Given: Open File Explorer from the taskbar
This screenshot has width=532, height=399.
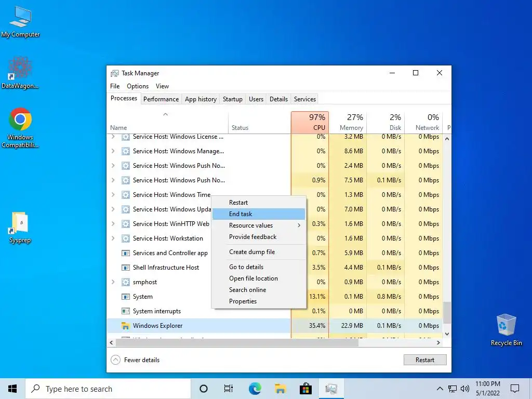Looking at the screenshot, I should coord(280,389).
